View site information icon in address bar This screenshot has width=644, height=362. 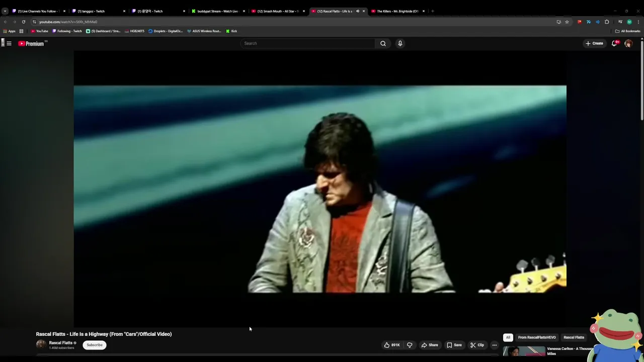(34, 22)
